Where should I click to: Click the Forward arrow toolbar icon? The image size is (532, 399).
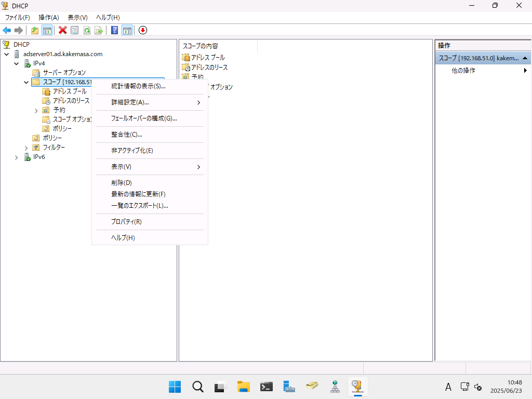click(x=19, y=30)
